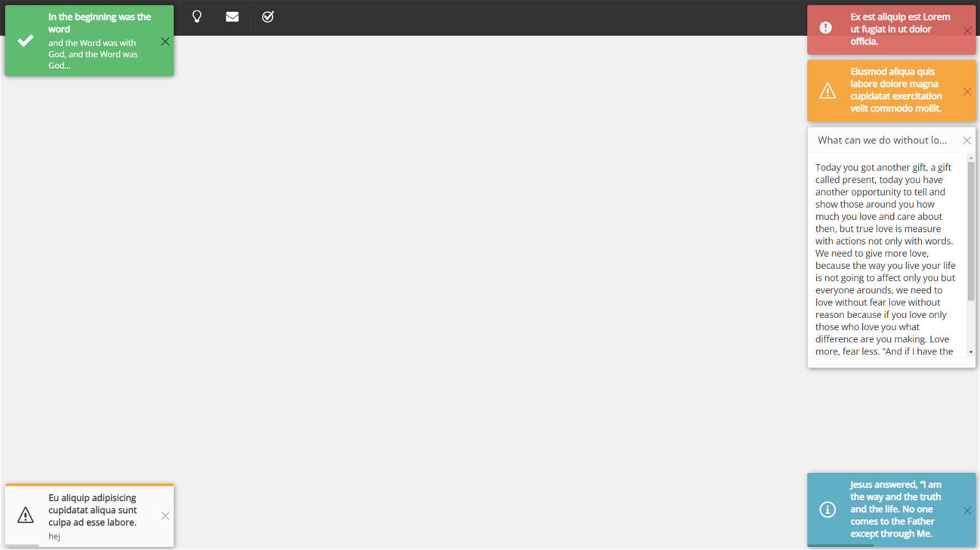Click the 'hej' text in bottom-left toast
Image resolution: width=980 pixels, height=550 pixels.
(x=55, y=537)
